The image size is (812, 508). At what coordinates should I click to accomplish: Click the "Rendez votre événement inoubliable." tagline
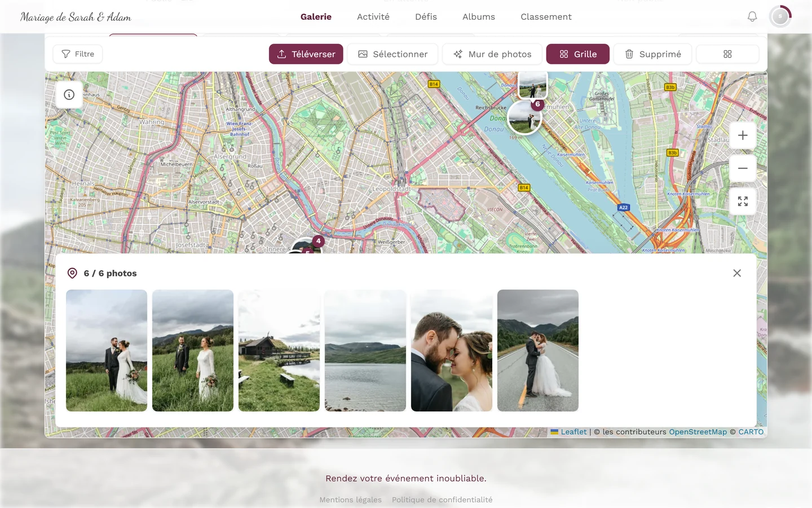[x=406, y=478]
